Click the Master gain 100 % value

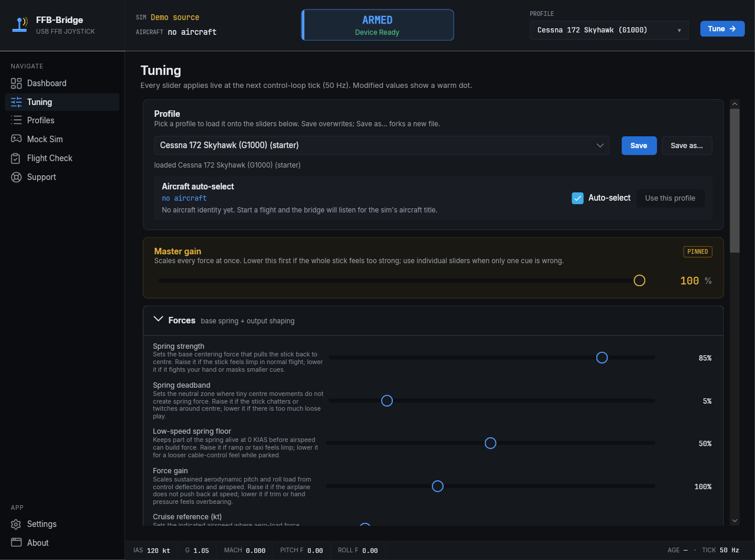tap(696, 281)
